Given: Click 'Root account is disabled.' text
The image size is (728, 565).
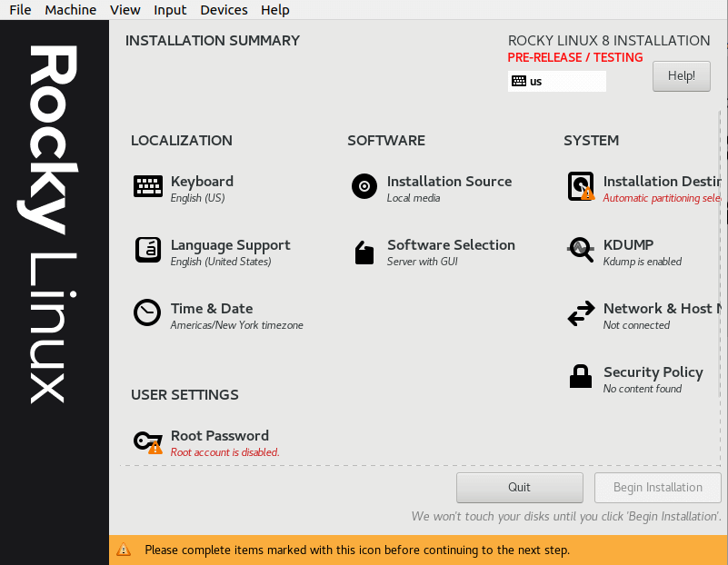Looking at the screenshot, I should (x=224, y=452).
